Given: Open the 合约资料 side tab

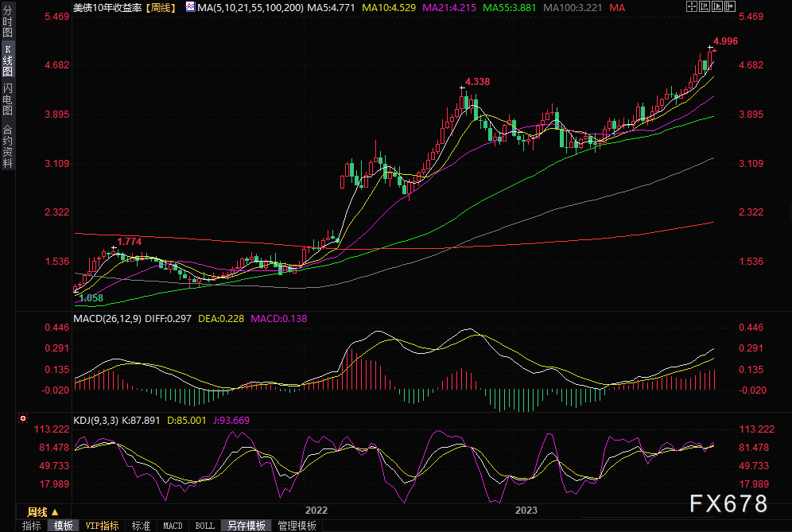Looking at the screenshot, I should pyautogui.click(x=7, y=146).
